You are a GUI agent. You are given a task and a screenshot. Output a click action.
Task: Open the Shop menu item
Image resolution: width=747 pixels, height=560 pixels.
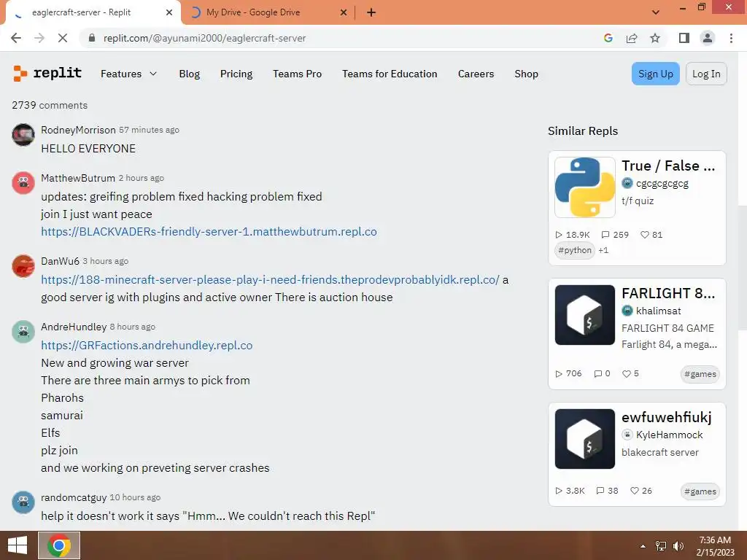[x=527, y=74]
